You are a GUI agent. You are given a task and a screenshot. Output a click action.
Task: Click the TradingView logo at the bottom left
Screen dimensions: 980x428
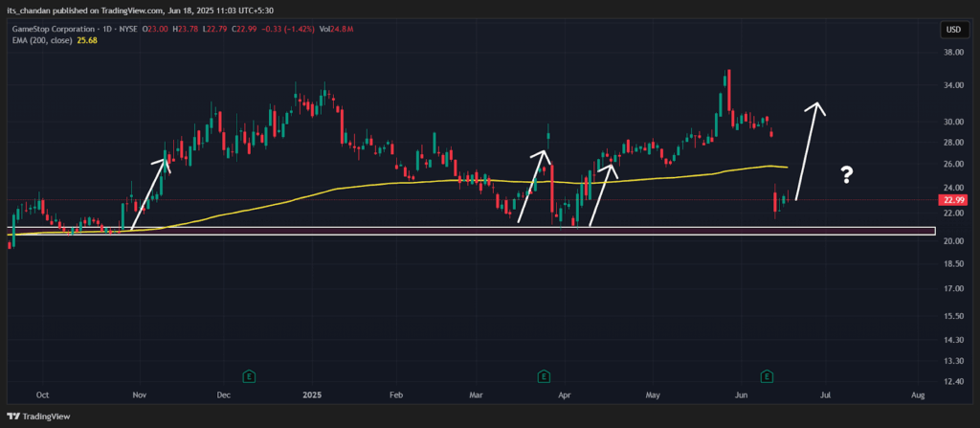tap(38, 417)
